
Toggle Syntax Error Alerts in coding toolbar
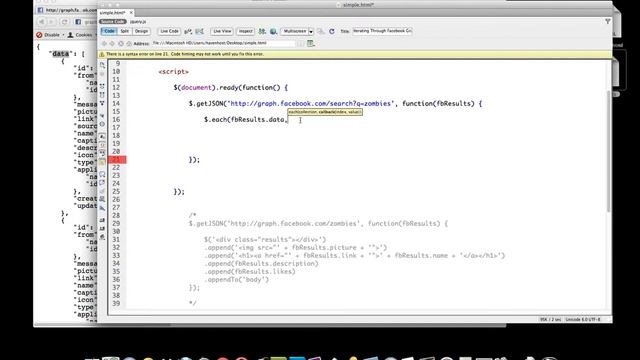102,162
